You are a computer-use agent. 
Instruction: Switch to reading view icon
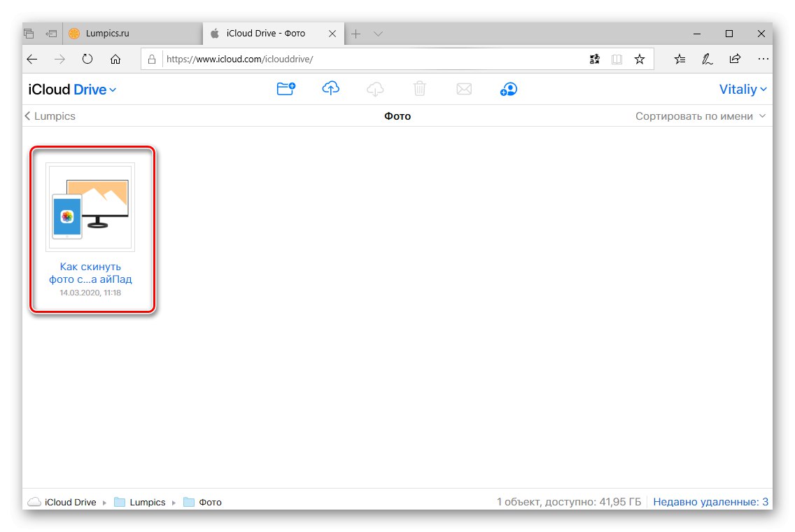point(617,59)
